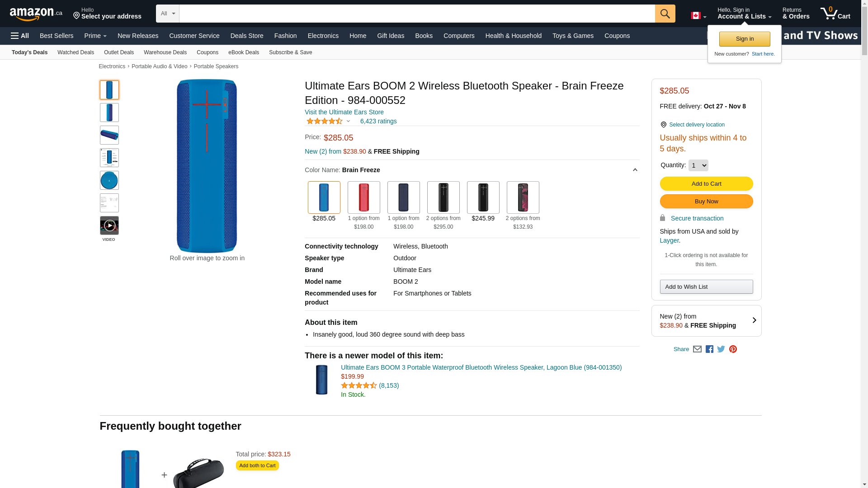Open the country flag selector
The height and width of the screenshot is (488, 868).
tap(698, 16)
